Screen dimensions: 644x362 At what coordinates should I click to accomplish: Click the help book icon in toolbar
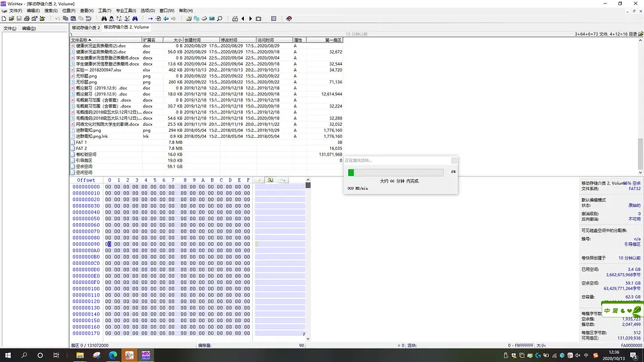289,18
